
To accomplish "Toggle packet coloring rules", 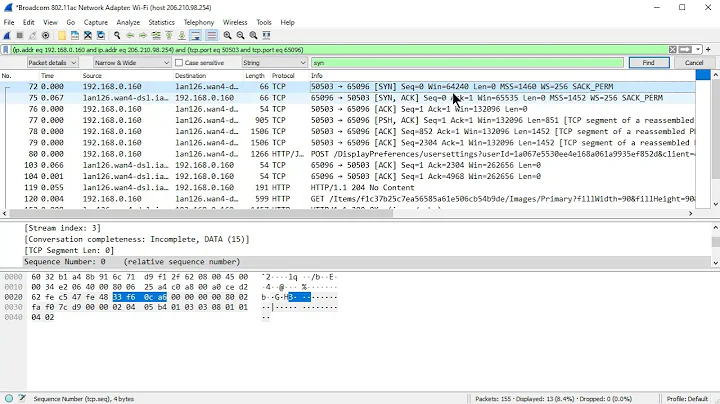I will pyautogui.click(x=211, y=35).
